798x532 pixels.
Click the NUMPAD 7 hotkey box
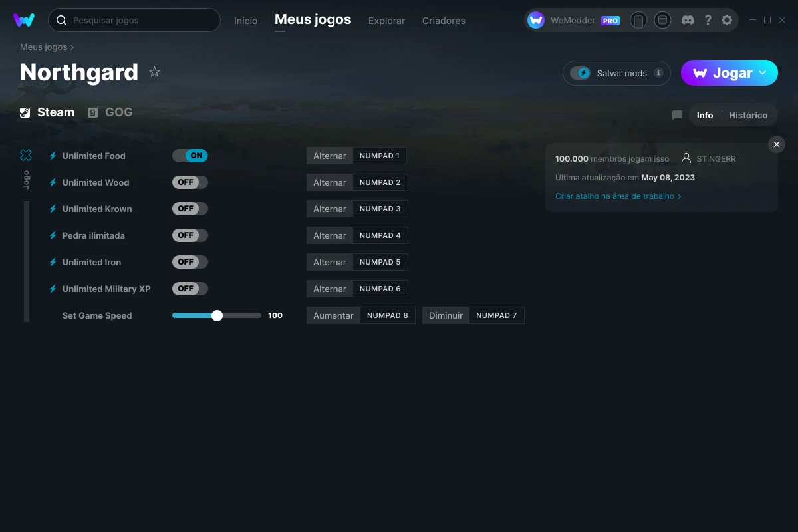pos(497,315)
